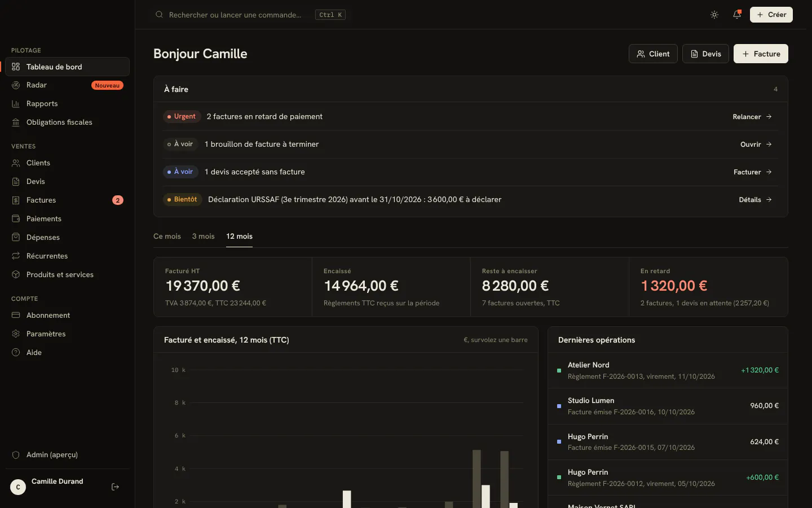Image resolution: width=812 pixels, height=508 pixels.
Task: Click Détails for the URSSAF declaration
Action: (x=756, y=200)
